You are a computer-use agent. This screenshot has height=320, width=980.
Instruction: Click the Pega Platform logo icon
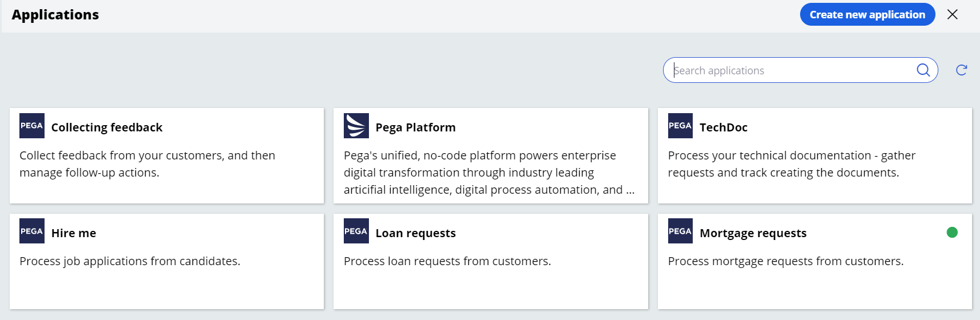coord(356,126)
